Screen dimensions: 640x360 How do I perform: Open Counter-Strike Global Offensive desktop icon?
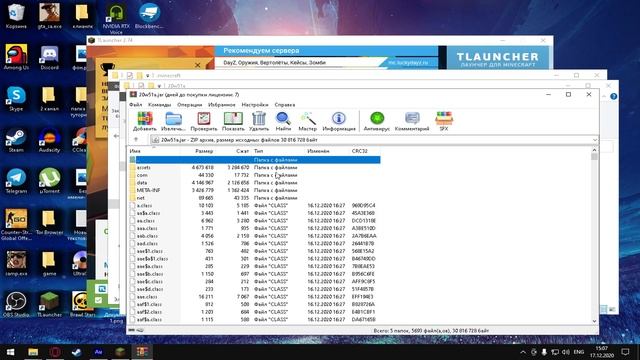tap(16, 224)
